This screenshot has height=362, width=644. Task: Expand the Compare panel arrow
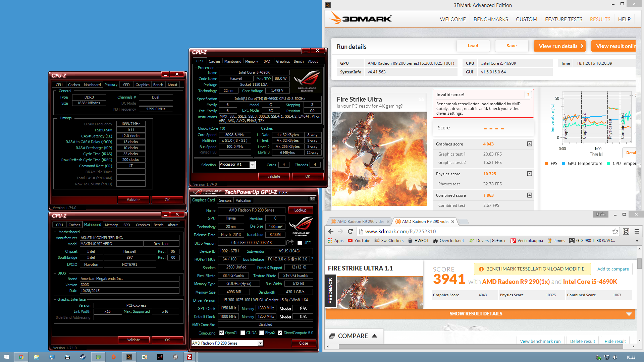(x=375, y=336)
